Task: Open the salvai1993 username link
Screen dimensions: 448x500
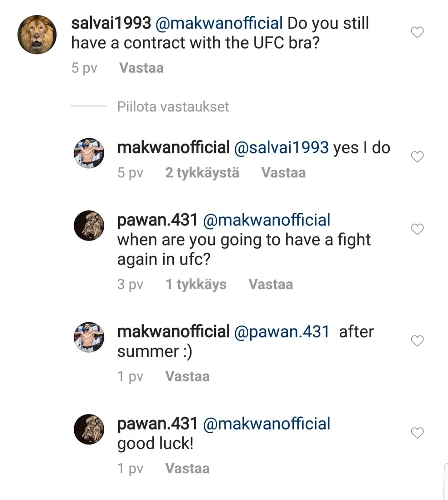Action: [x=111, y=23]
